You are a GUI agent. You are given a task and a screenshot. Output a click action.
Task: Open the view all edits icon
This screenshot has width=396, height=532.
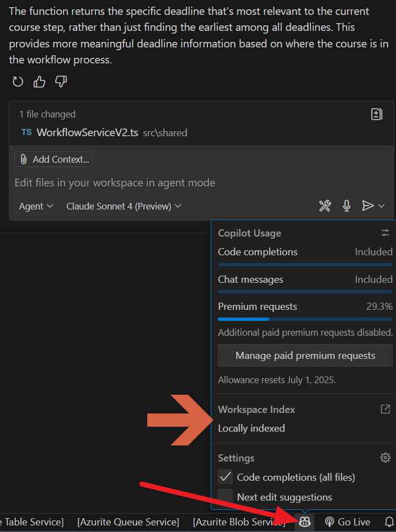pos(377,114)
